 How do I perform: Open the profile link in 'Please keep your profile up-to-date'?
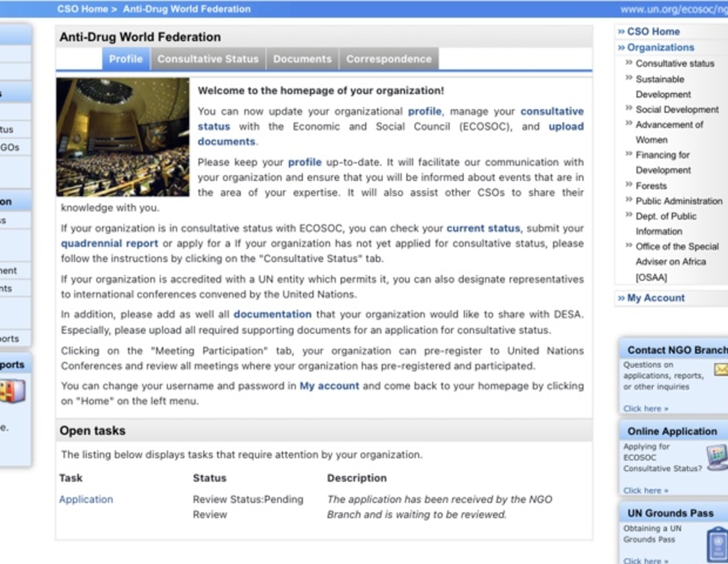tap(305, 162)
